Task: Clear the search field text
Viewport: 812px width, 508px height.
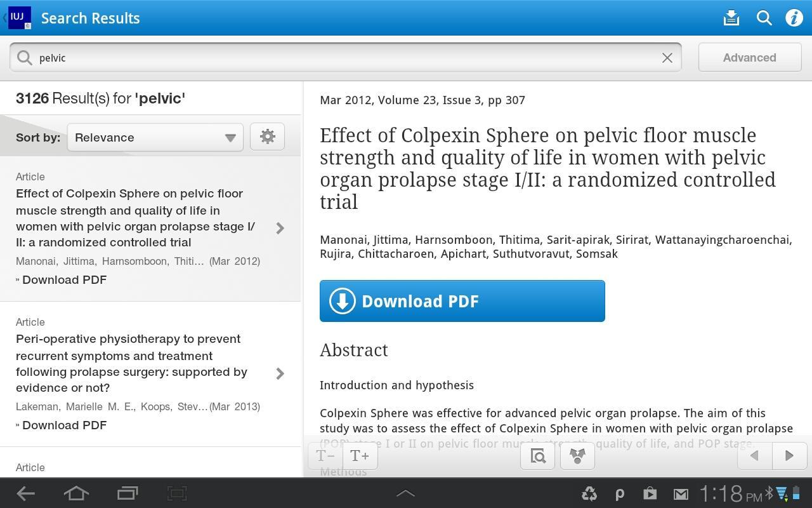Action: (667, 58)
